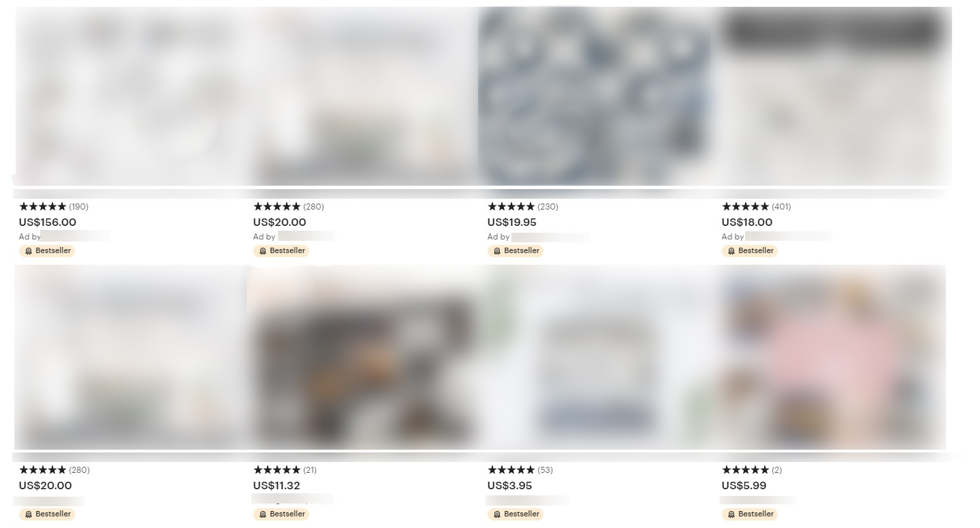Screen dimensions: 980x528
Task: Click the (230) review count
Action: tap(548, 206)
